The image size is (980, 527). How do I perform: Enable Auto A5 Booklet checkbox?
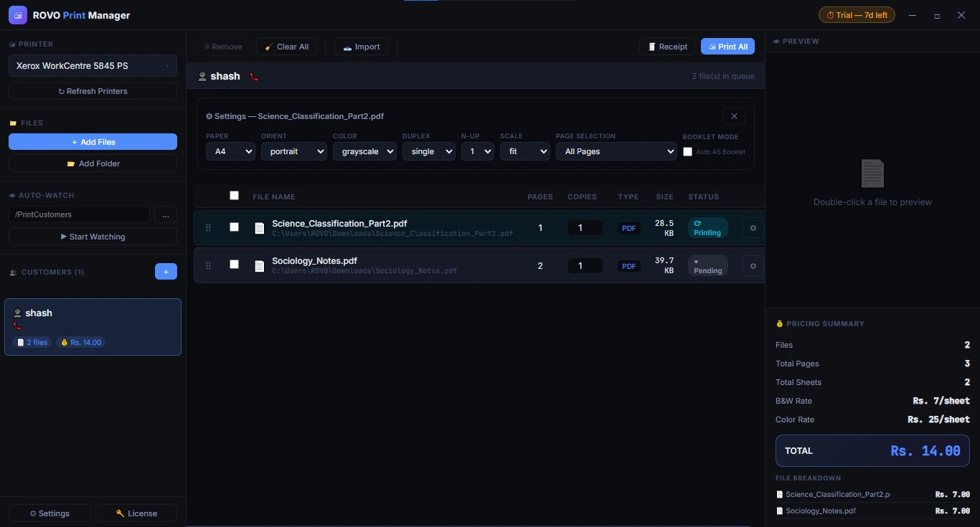688,152
